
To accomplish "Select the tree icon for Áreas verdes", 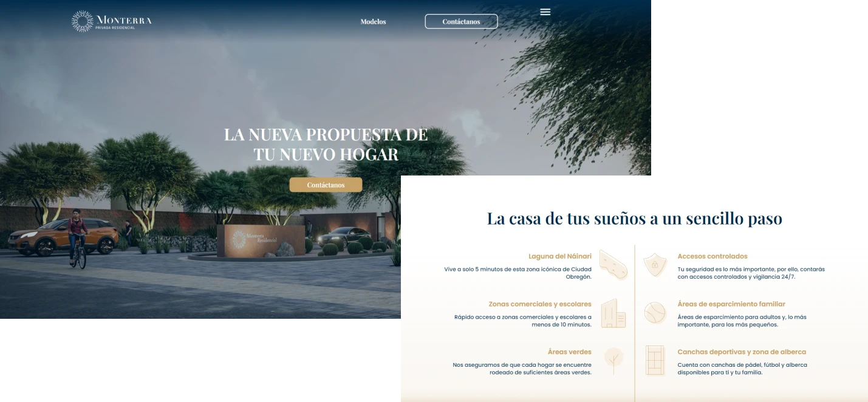I will (x=613, y=361).
